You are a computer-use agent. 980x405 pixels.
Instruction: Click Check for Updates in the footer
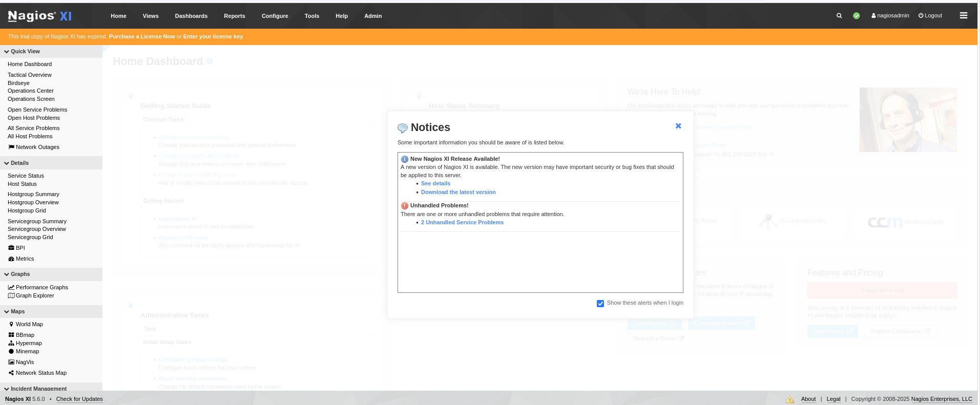79,399
